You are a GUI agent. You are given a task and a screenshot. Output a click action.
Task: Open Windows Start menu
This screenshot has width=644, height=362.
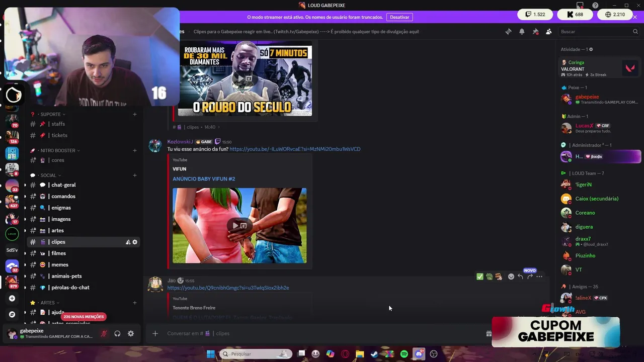coord(210,354)
